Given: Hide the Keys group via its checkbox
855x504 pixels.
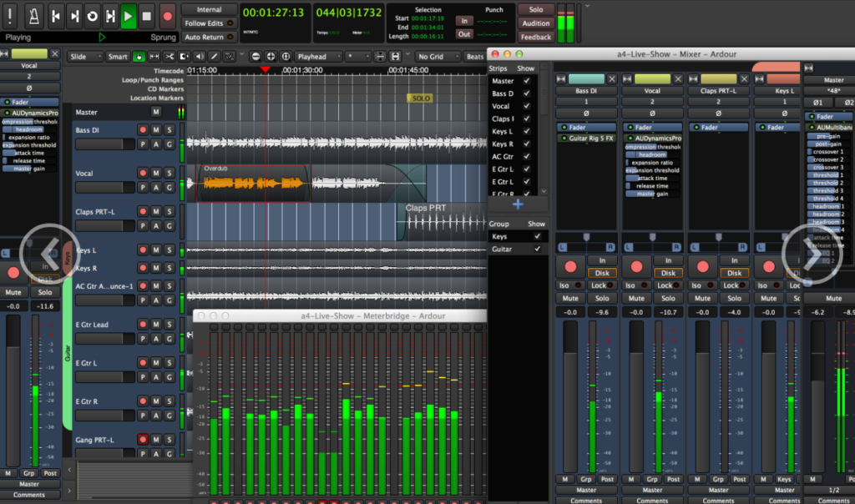Looking at the screenshot, I should click(537, 237).
